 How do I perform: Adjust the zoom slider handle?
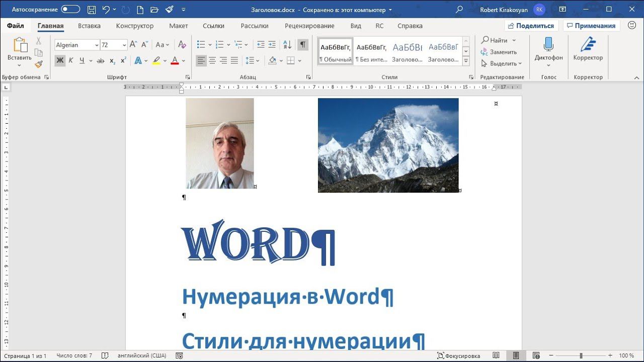tap(581, 355)
